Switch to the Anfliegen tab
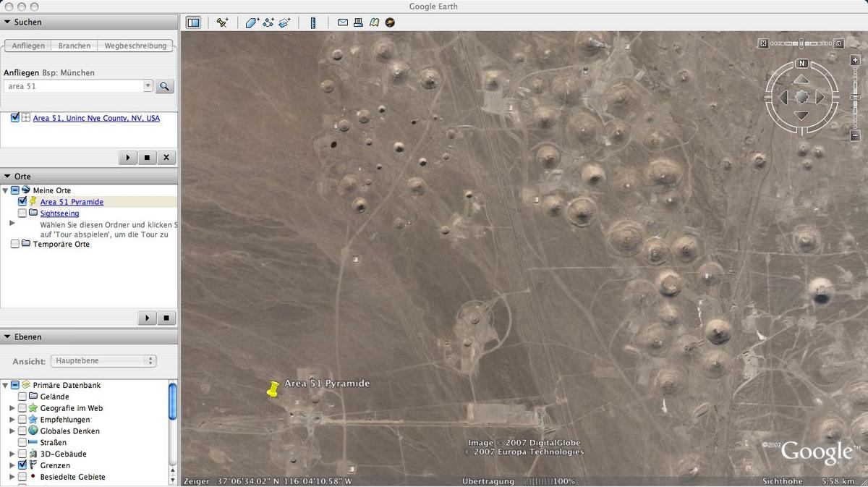The height and width of the screenshot is (487, 868). pyautogui.click(x=28, y=46)
